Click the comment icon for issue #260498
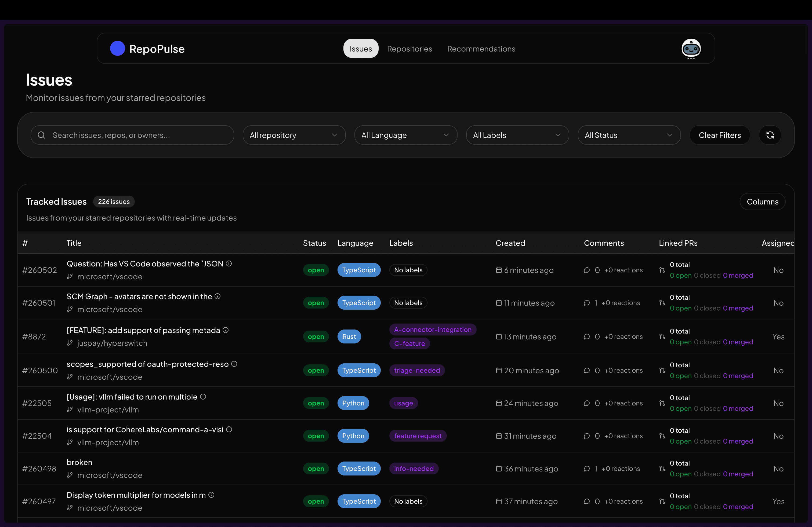Screen dimensions: 812x527 586,468
